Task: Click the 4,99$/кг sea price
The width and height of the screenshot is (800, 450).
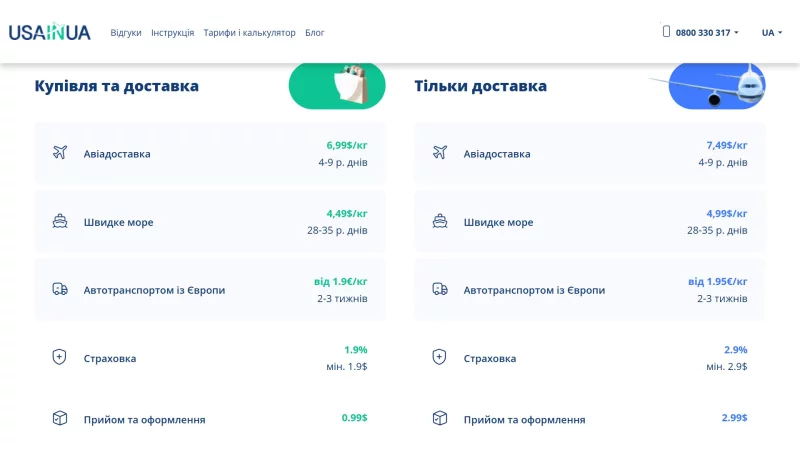Action: coord(727,214)
